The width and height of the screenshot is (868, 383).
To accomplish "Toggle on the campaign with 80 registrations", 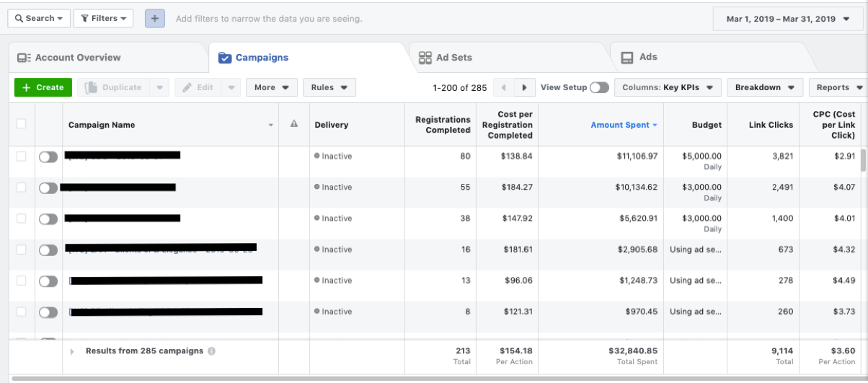I will [x=48, y=157].
